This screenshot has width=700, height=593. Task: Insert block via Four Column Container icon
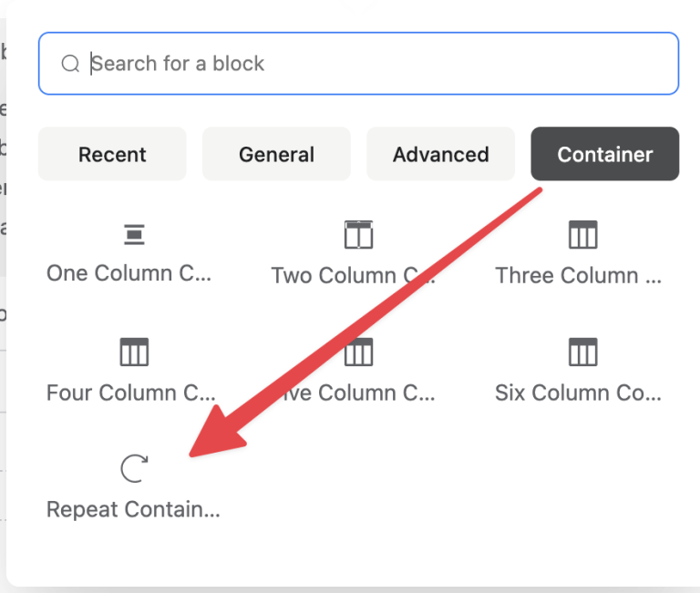click(134, 352)
